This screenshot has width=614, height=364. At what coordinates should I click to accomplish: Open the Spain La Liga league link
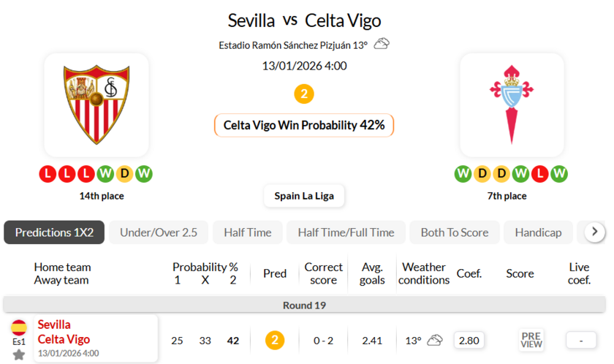tap(304, 195)
